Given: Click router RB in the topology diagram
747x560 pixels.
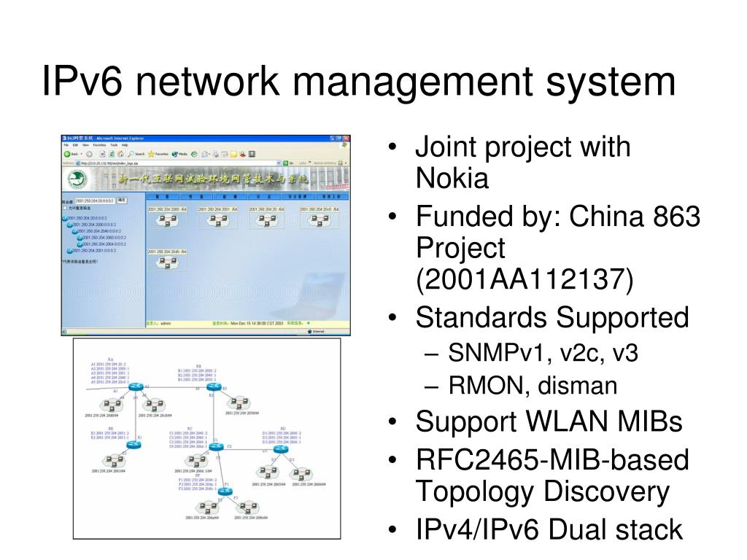Looking at the screenshot, I should 214,386.
